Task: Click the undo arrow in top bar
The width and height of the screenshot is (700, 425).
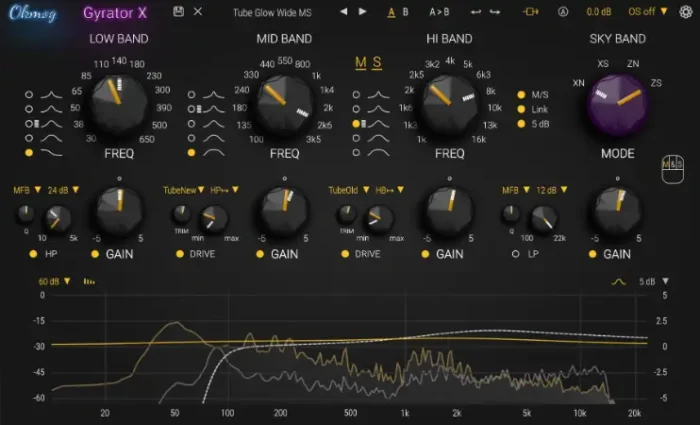Action: point(474,11)
